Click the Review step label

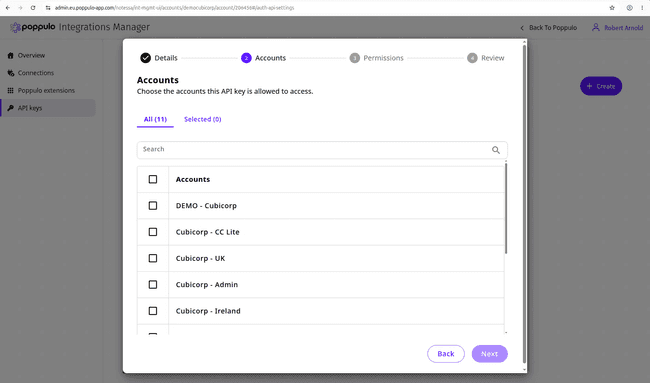[x=492, y=58]
